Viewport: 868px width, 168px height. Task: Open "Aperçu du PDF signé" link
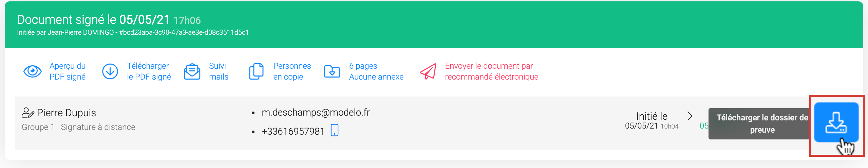click(68, 71)
